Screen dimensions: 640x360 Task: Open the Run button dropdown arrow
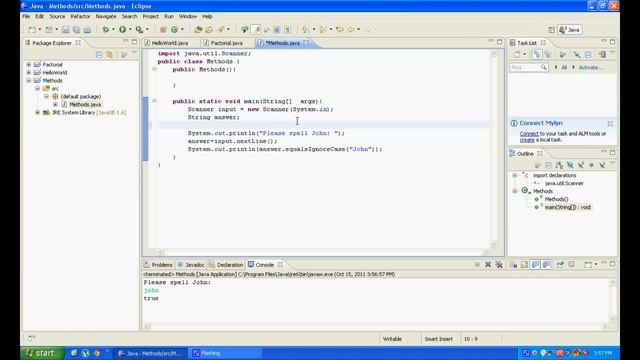pos(131,29)
